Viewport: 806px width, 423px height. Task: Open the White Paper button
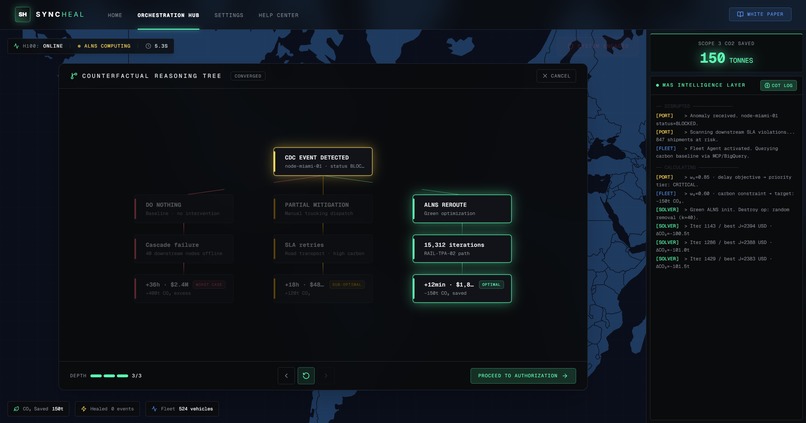[760, 14]
